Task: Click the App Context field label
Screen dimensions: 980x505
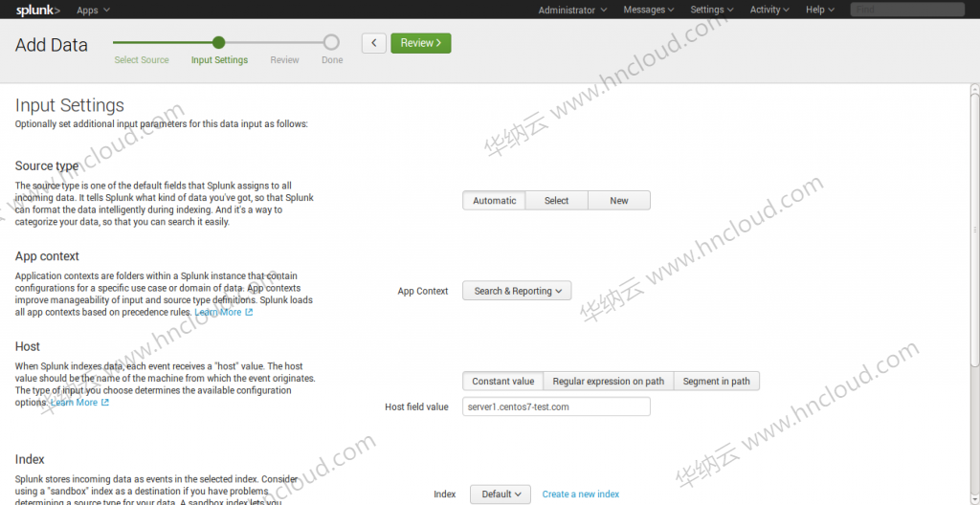Action: pyautogui.click(x=422, y=291)
